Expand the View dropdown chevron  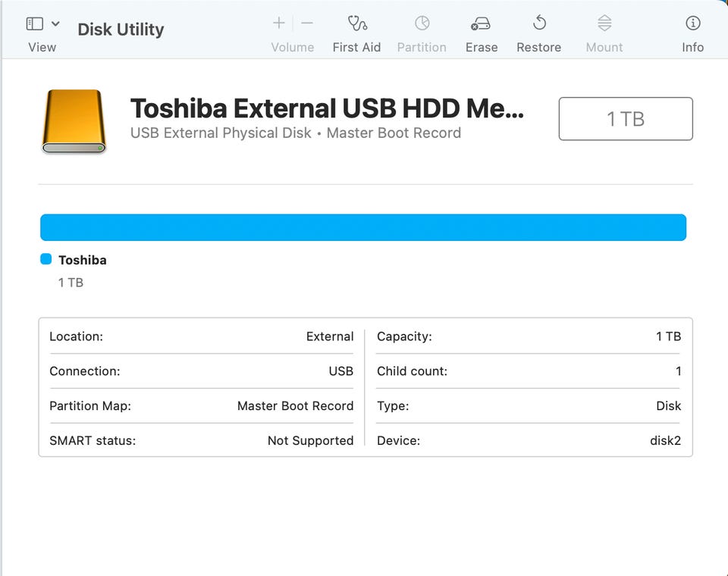point(55,24)
